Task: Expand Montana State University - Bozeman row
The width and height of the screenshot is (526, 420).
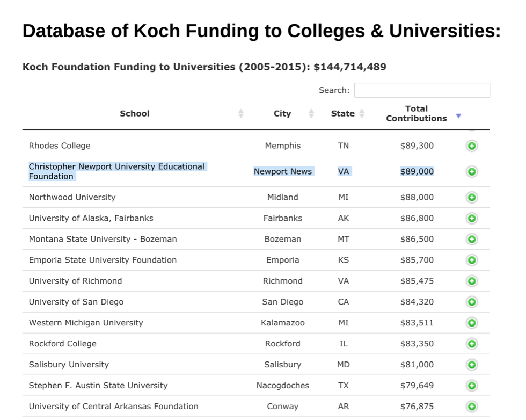Action: 471,240
